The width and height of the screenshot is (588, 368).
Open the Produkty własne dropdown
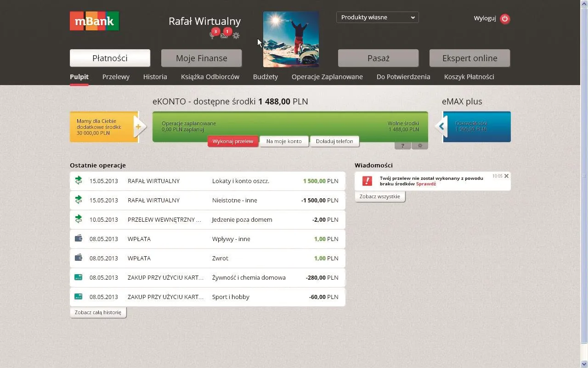click(377, 17)
